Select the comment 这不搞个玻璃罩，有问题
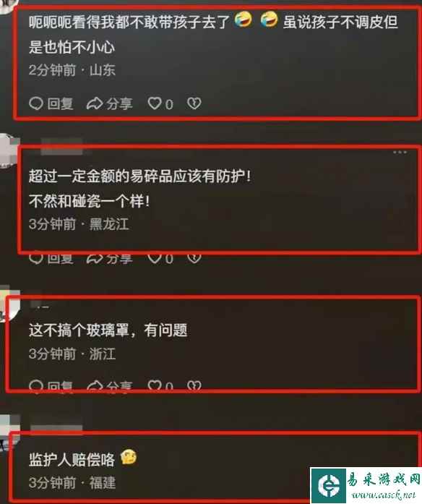Viewport: 422px width, 504px height. pos(108,330)
